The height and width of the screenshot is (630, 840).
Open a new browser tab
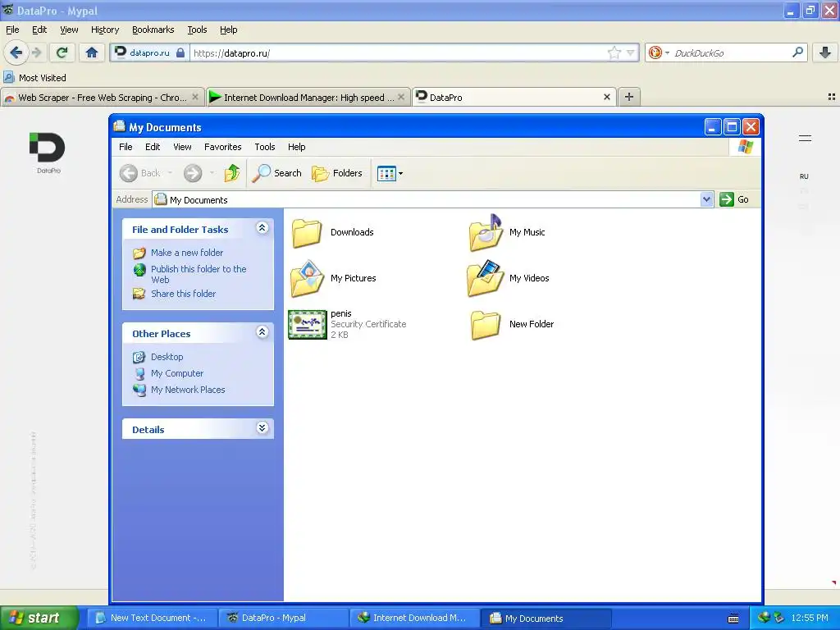(x=629, y=97)
